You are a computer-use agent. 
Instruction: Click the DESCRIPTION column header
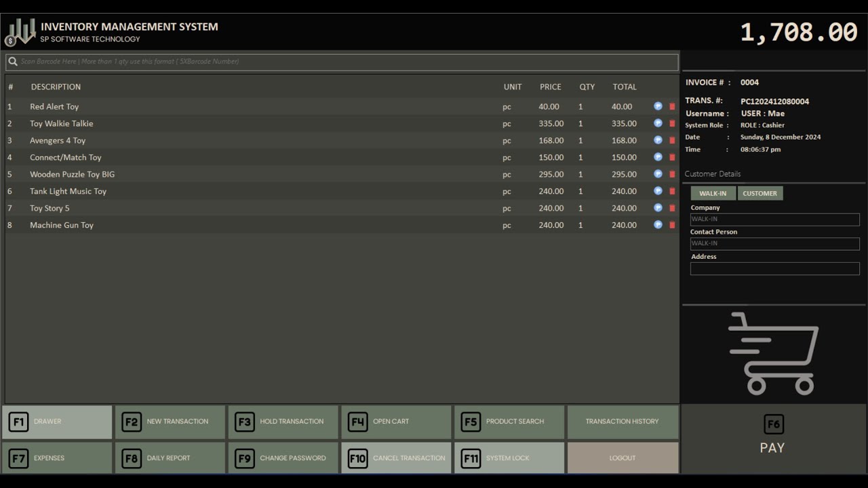point(56,87)
